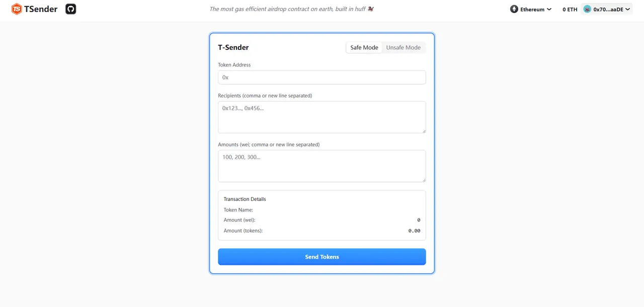Image resolution: width=644 pixels, height=307 pixels.
Task: Click the Recipients text area
Action: tap(321, 117)
